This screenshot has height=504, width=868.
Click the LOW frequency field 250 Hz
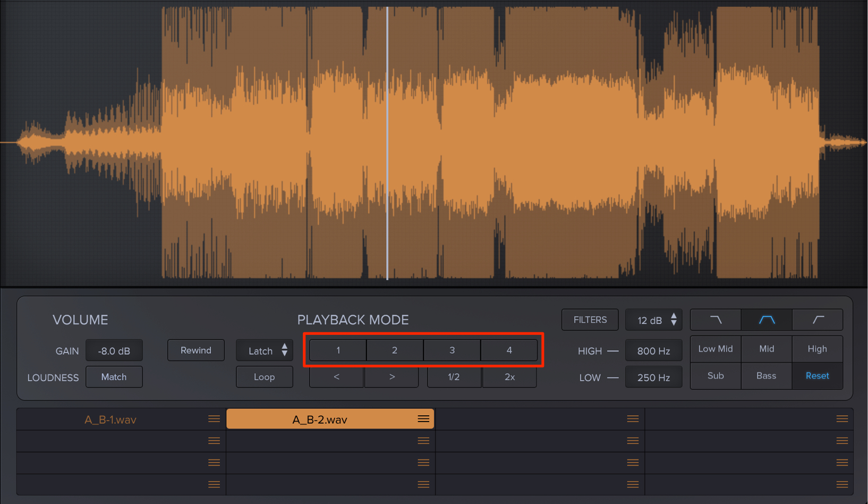tap(654, 377)
